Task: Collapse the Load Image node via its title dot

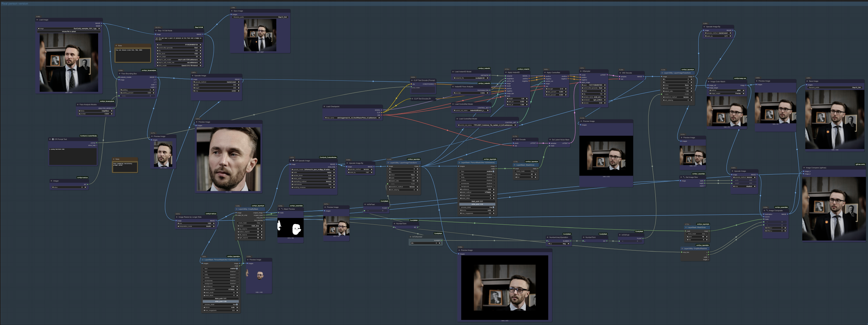Action: pos(37,20)
